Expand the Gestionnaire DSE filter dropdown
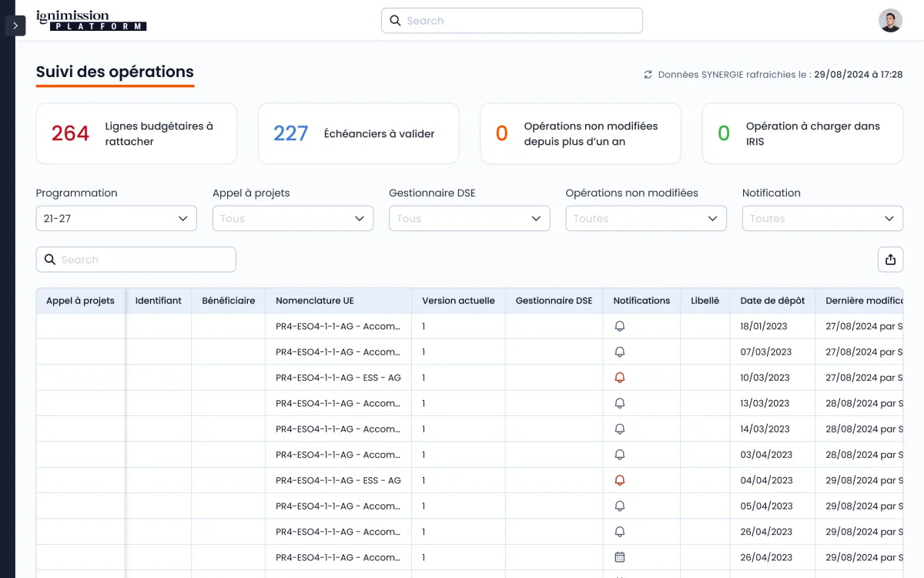 [x=469, y=218]
